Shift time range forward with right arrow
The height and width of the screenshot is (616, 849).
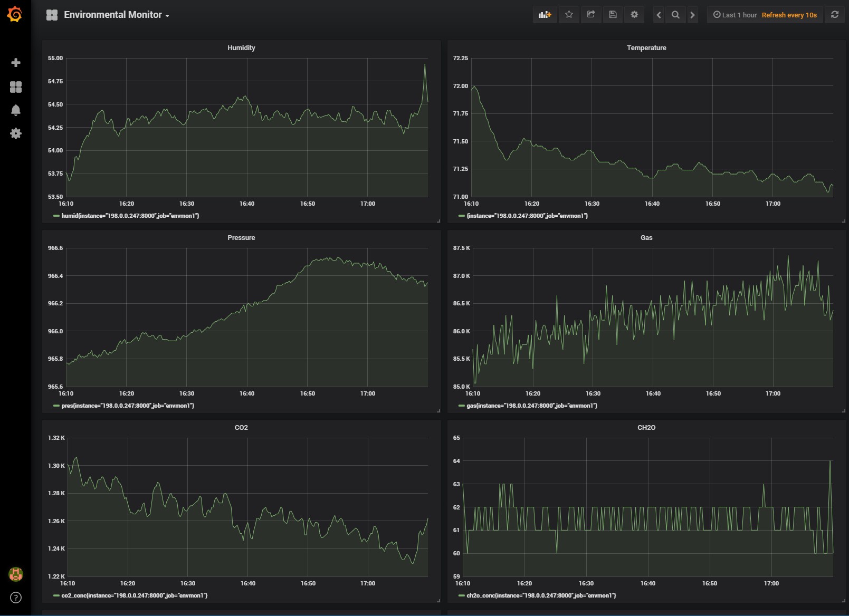point(692,15)
